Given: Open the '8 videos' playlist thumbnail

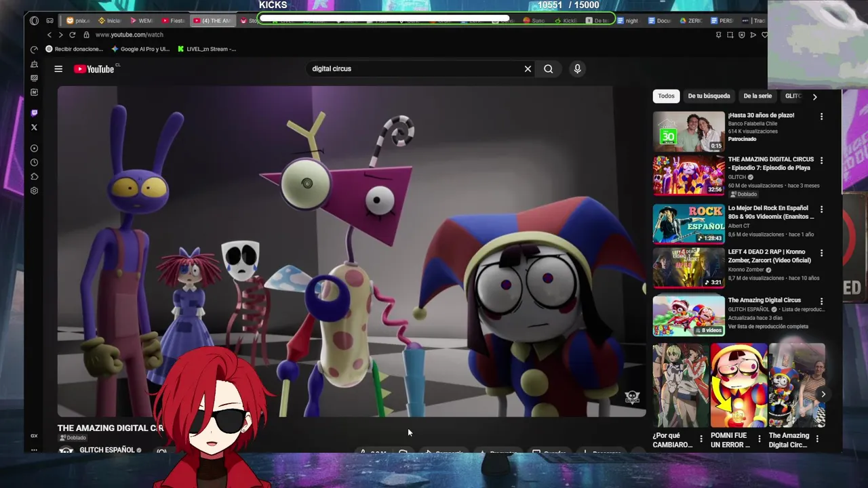Looking at the screenshot, I should 688,316.
